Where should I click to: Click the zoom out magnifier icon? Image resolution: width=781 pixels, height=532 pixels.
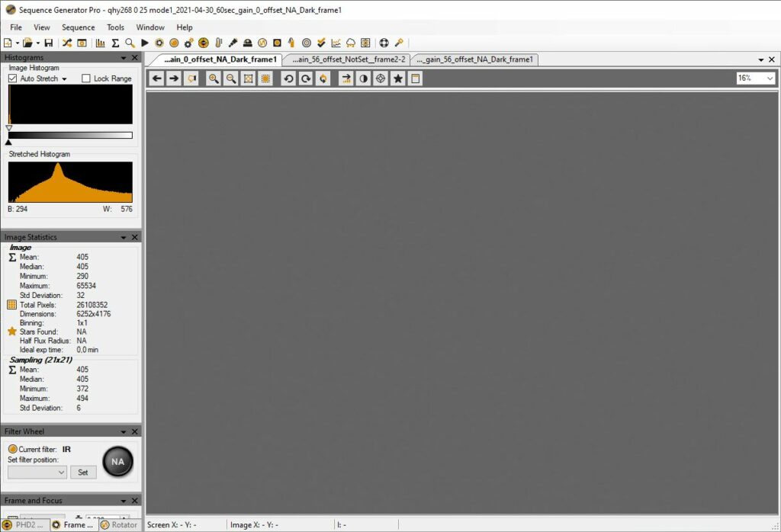click(x=230, y=79)
